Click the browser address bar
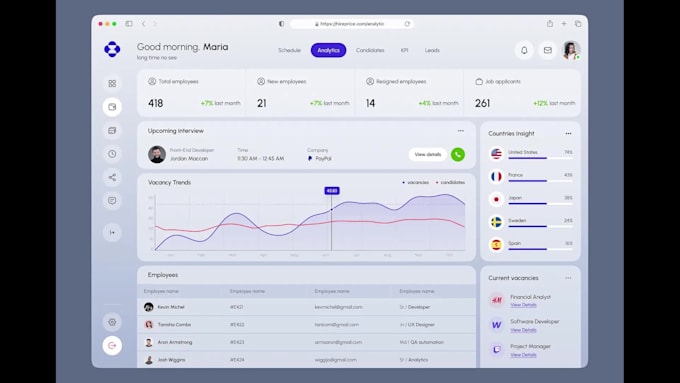This screenshot has height=383, width=680. [x=351, y=24]
